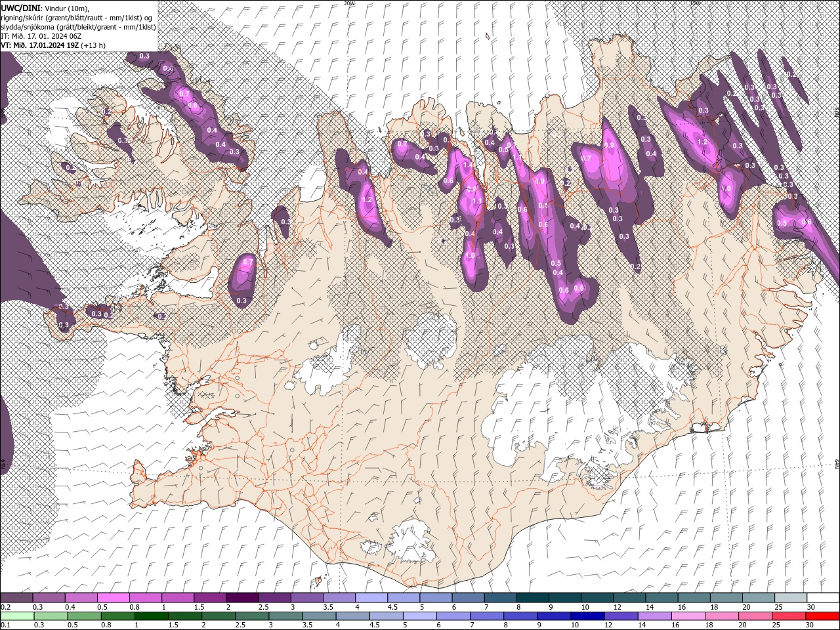Click the 'slydda/snjókoma (grátt/bleikt/grænt - mm/1klst)' legend text
This screenshot has width=840, height=630.
[x=79, y=27]
